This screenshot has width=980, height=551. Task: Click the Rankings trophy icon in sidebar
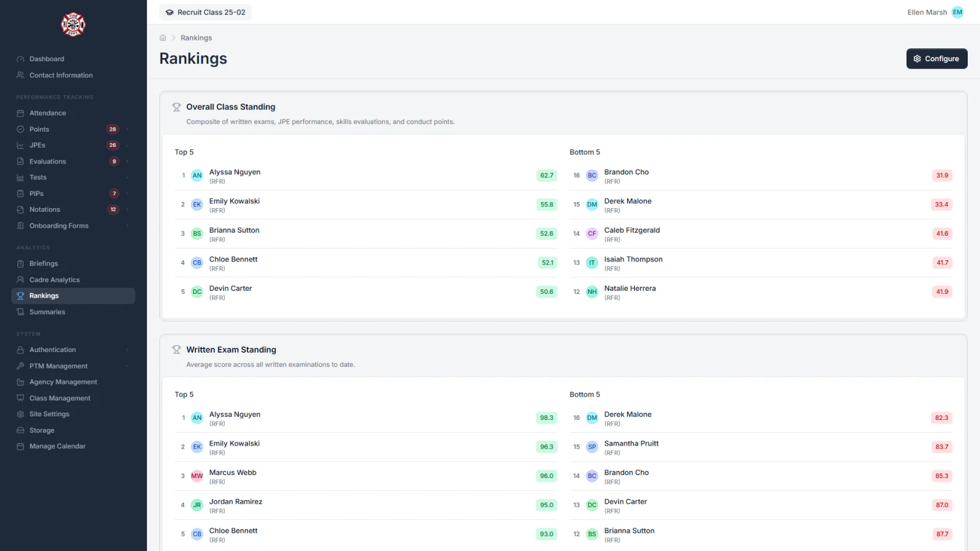click(x=20, y=296)
